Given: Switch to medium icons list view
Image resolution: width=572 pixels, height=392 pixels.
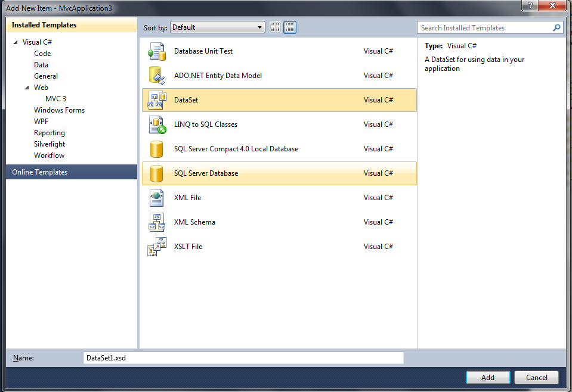Looking at the screenshot, I should (290, 27).
